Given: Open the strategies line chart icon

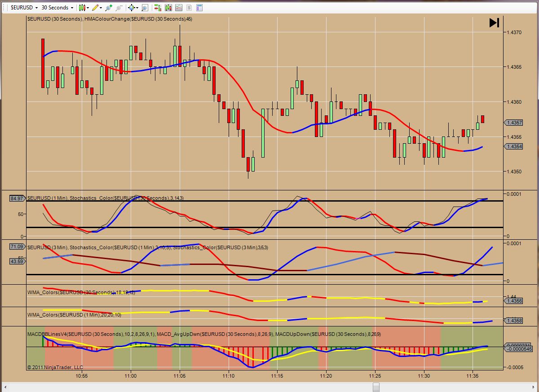Looking at the screenshot, I should point(179,8).
